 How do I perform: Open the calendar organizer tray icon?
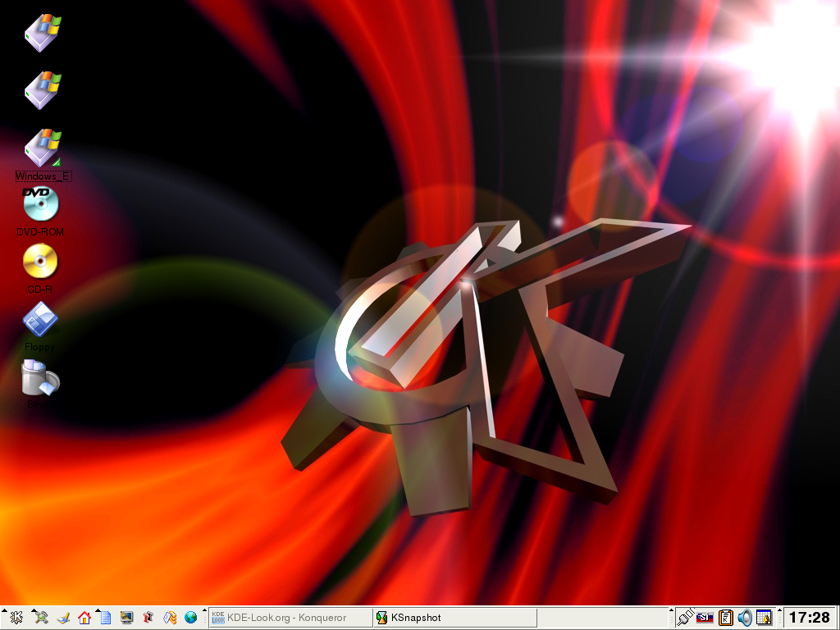pos(765,618)
